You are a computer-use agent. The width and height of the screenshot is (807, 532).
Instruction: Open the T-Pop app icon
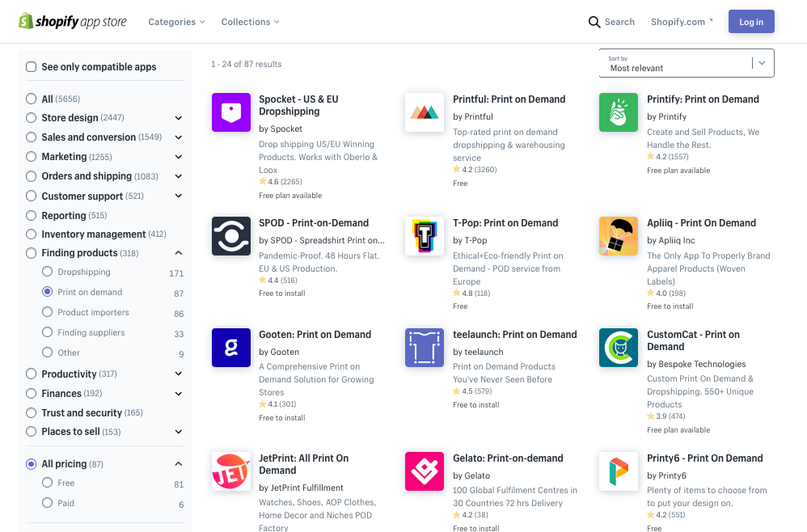[x=425, y=236]
